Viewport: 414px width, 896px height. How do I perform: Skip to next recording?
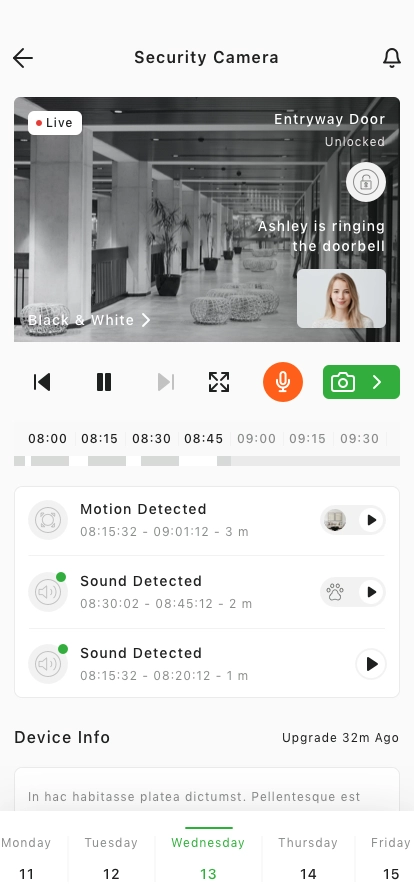(166, 382)
